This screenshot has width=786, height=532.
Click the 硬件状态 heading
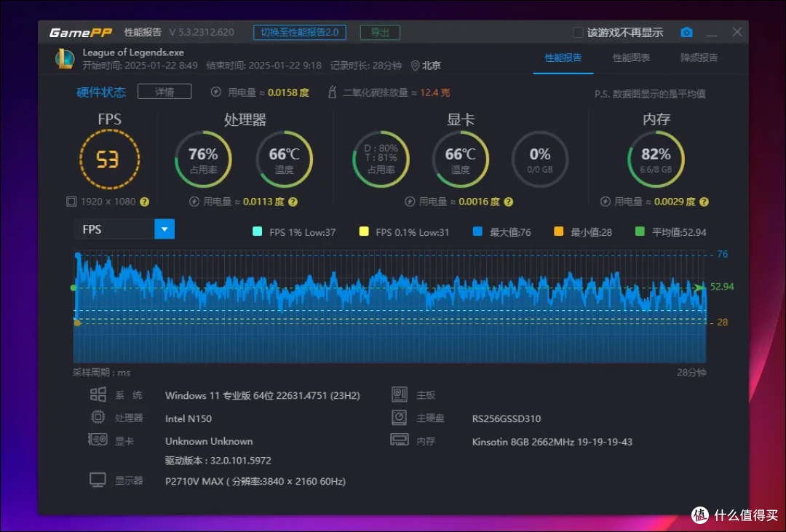click(101, 92)
